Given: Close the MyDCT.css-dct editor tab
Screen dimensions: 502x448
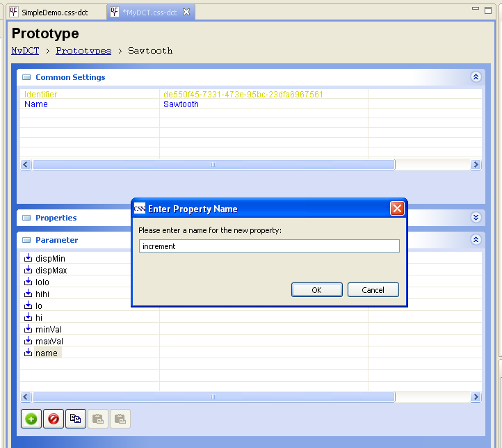Looking at the screenshot, I should [186, 13].
